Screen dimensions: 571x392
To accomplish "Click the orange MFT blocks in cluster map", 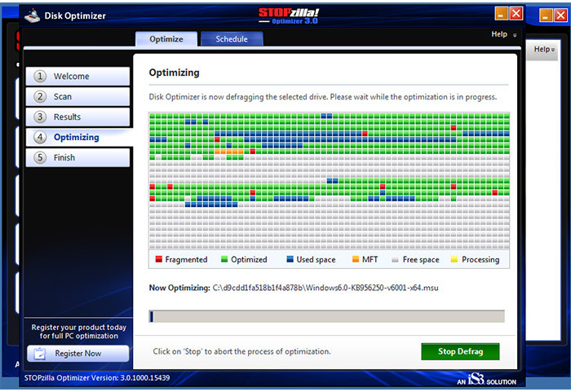I will point(229,152).
